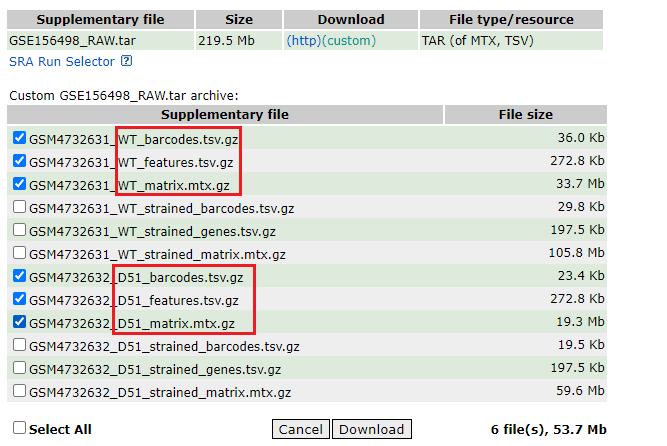Click the 105.8 Mb file size value
The width and height of the screenshot is (667, 446).
coord(576,253)
